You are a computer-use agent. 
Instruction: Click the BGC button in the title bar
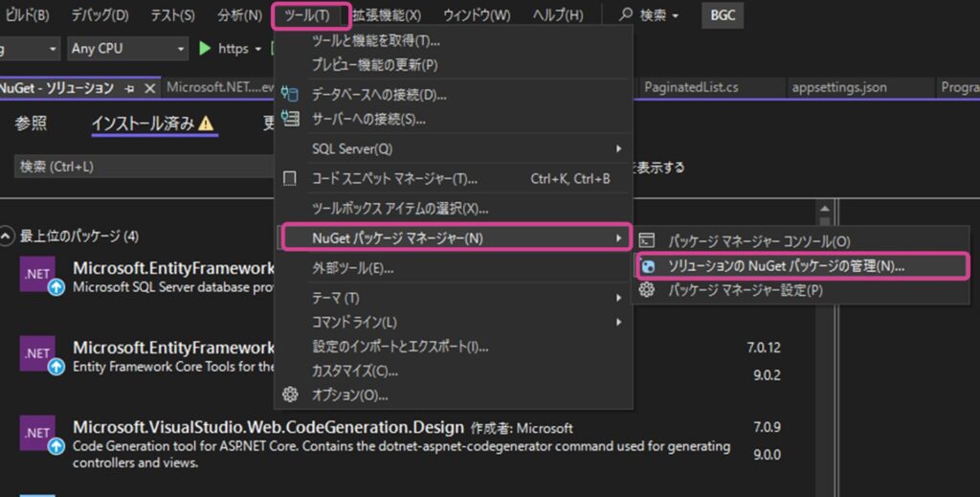pos(722,15)
